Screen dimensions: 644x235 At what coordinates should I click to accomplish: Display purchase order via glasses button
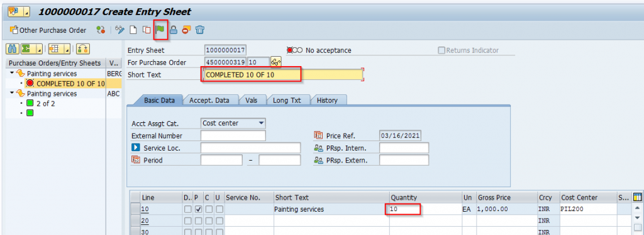point(275,62)
